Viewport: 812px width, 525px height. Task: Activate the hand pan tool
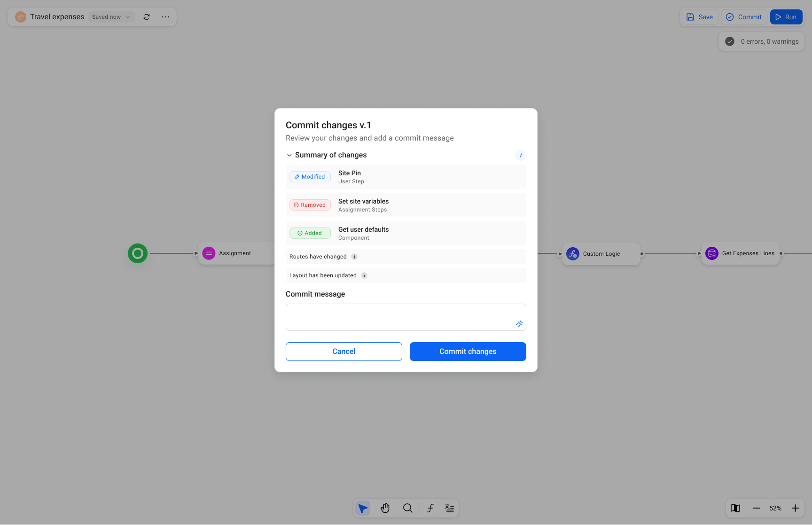385,508
